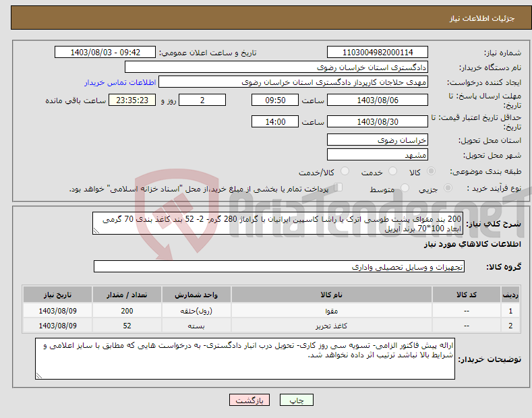Click the remaining time 23:35:23 field
Viewport: 532px width, 418px height.
click(x=132, y=100)
